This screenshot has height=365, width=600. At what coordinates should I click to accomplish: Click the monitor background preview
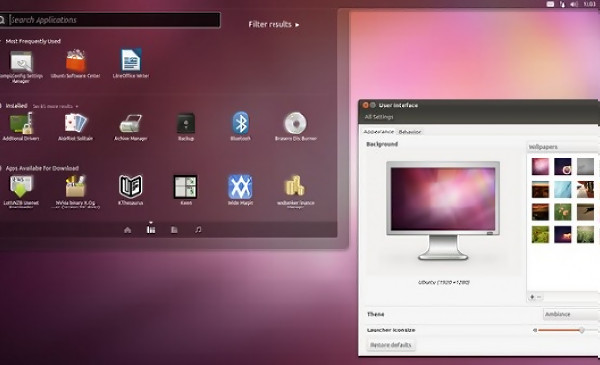click(443, 210)
